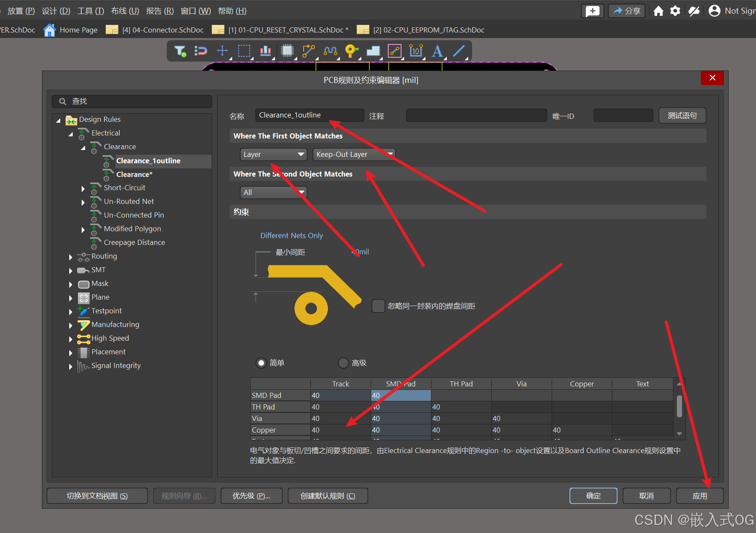The width and height of the screenshot is (756, 533).
Task: Click the Design Rules folder icon
Action: coord(71,120)
